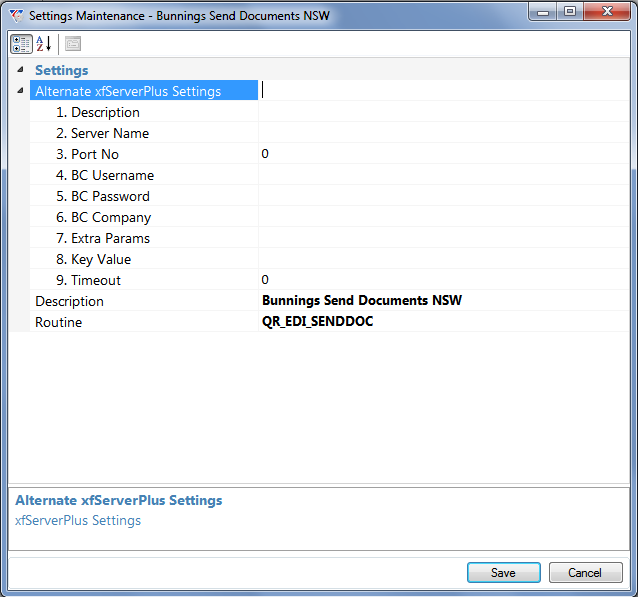
Task: Close the Settings Maintenance window
Action: coord(607,12)
